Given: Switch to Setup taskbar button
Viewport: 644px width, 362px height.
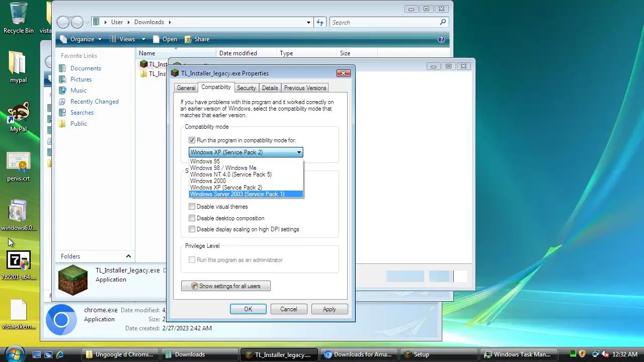Looking at the screenshot, I should pos(439,354).
